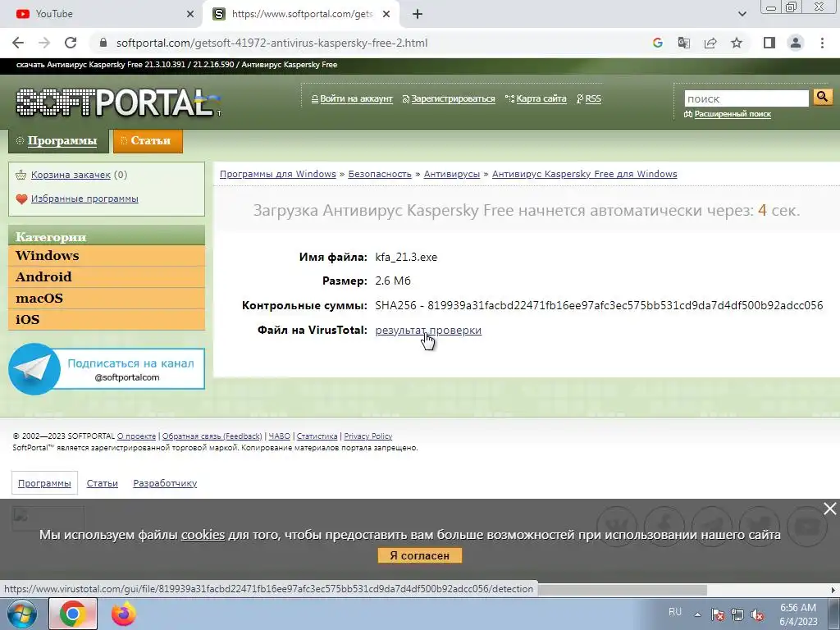This screenshot has width=840, height=630.
Task: Open О проекте footer link
Action: [137, 436]
